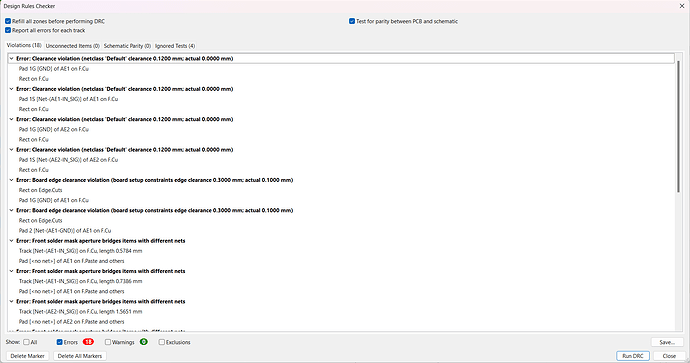Screen dimensions: 690x363
Task: Select track row with length 0.7386 mm
Action: (81, 281)
